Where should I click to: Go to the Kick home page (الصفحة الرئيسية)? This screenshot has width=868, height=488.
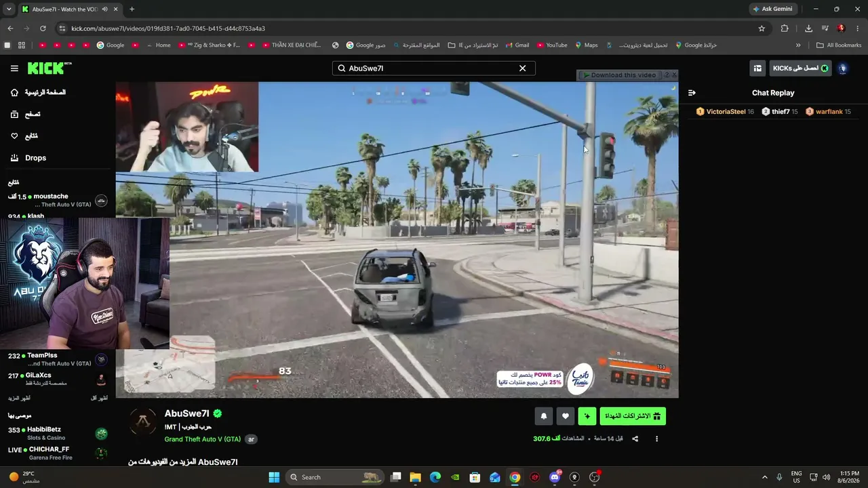click(x=38, y=92)
